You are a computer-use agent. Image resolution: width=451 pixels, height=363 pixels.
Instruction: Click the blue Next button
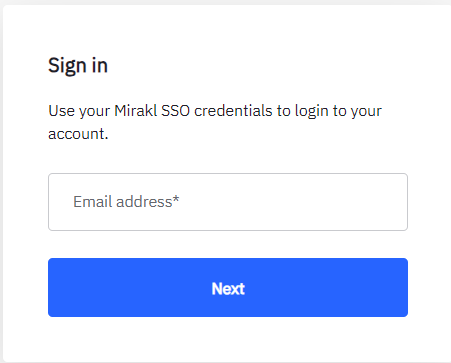tap(228, 287)
